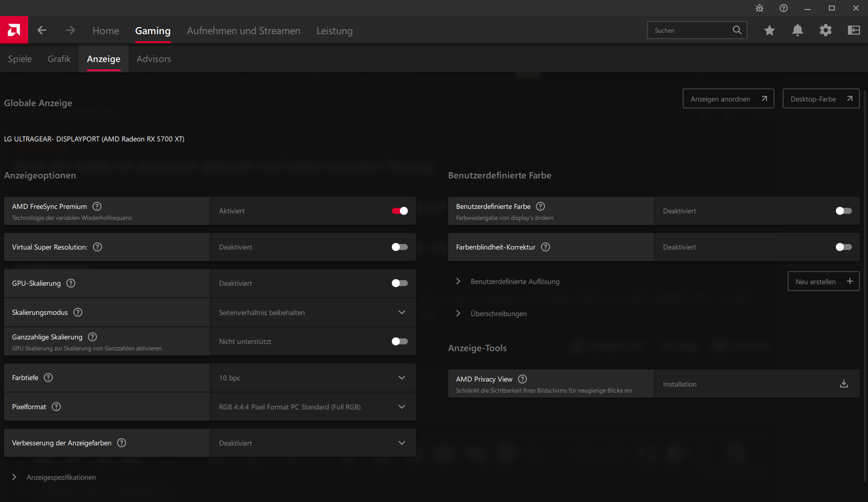Select the Gaming tab

click(153, 31)
